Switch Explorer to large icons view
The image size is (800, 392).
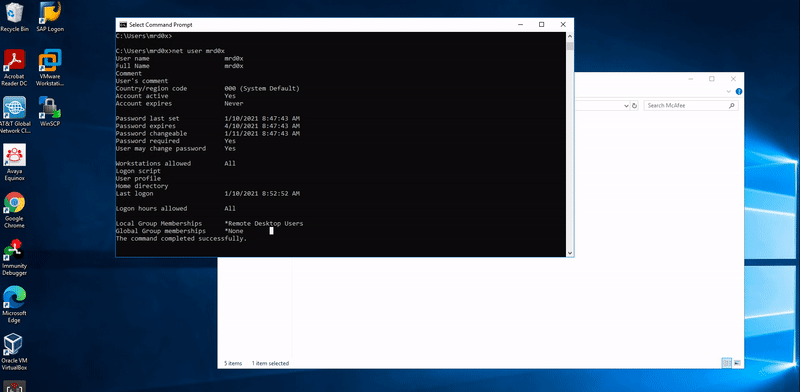pyautogui.click(x=737, y=363)
